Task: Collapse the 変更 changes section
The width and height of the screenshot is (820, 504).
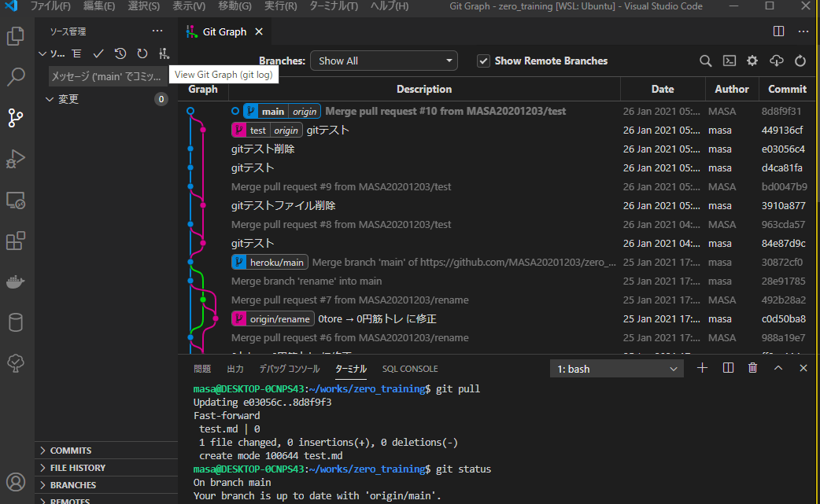Action: [x=50, y=99]
